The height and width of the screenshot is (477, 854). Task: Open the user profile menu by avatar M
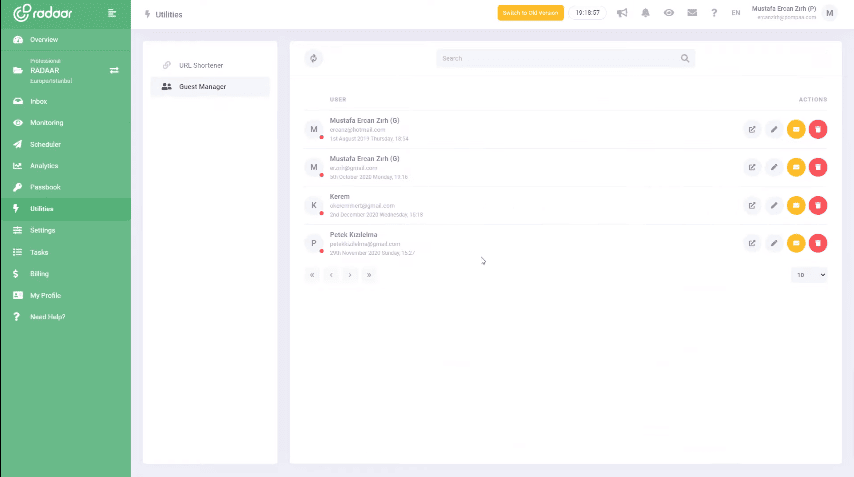829,13
